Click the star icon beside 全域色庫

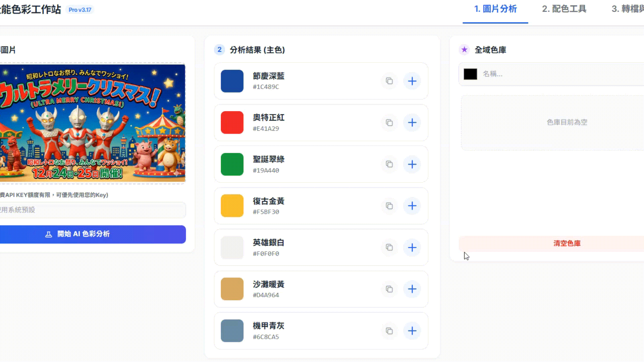(464, 50)
